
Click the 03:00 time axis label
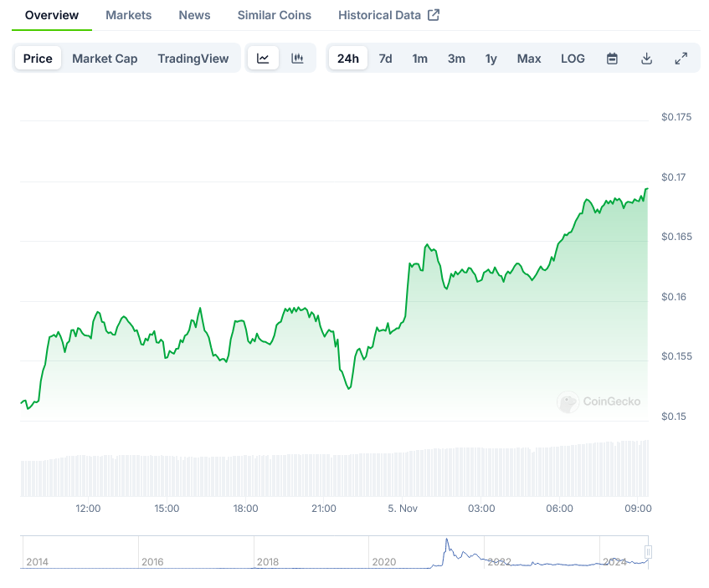[x=481, y=509]
